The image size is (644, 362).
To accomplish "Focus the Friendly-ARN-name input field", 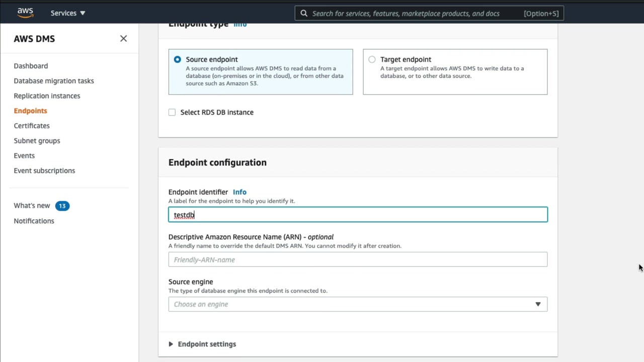I will (358, 259).
